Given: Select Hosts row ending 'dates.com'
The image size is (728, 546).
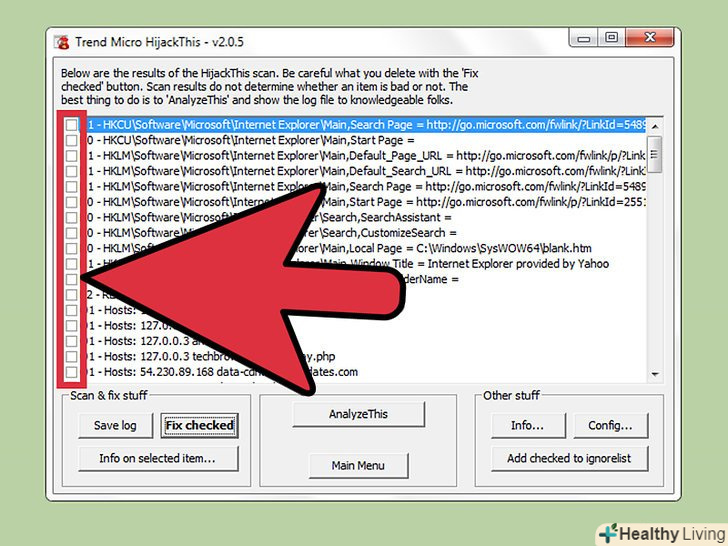Looking at the screenshot, I should pyautogui.click(x=223, y=372).
